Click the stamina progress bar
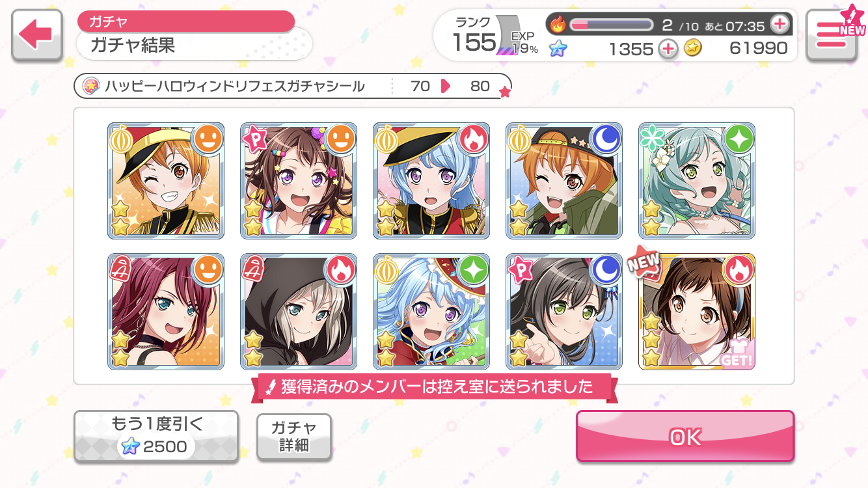Screen dimensions: 868x488 pos(612,25)
